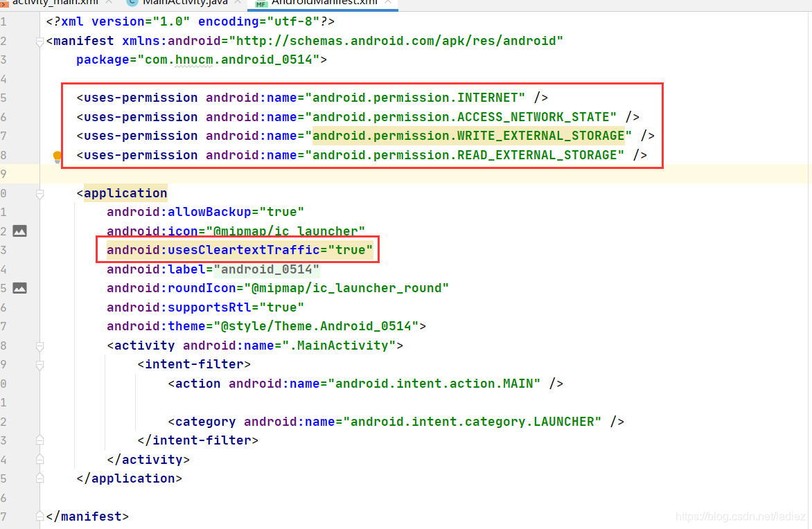Viewport: 812px width, 529px height.
Task: Collapse the activity element fold marker
Action: point(40,346)
